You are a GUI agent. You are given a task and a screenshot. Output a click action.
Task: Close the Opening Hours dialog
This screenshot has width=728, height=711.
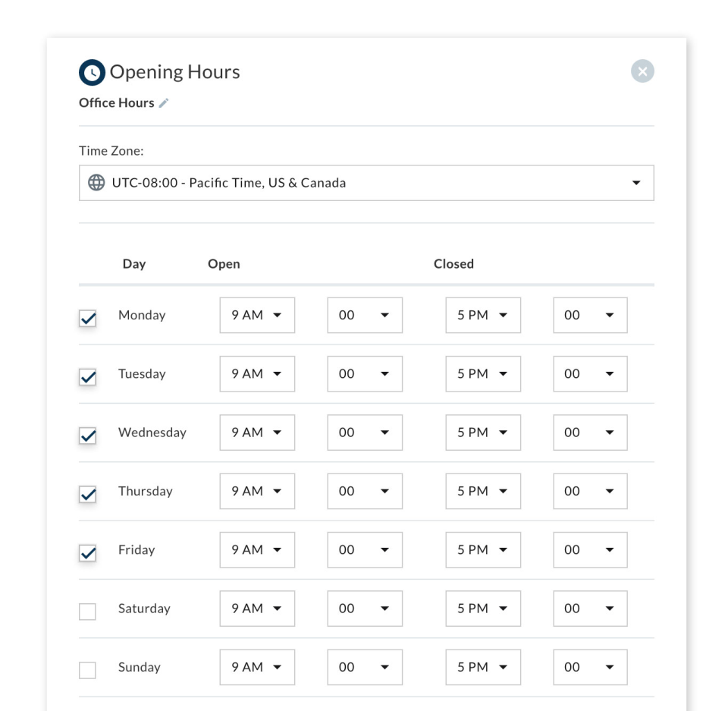point(642,71)
